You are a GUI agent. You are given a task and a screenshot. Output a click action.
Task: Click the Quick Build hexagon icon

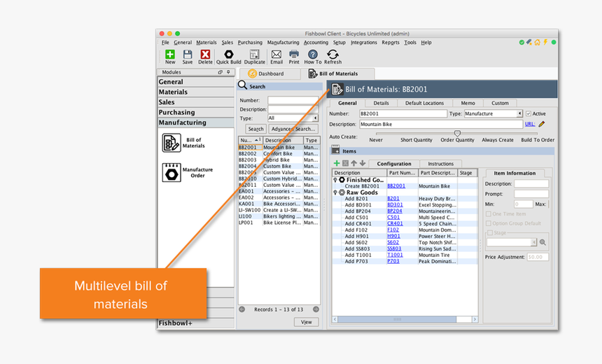point(228,55)
